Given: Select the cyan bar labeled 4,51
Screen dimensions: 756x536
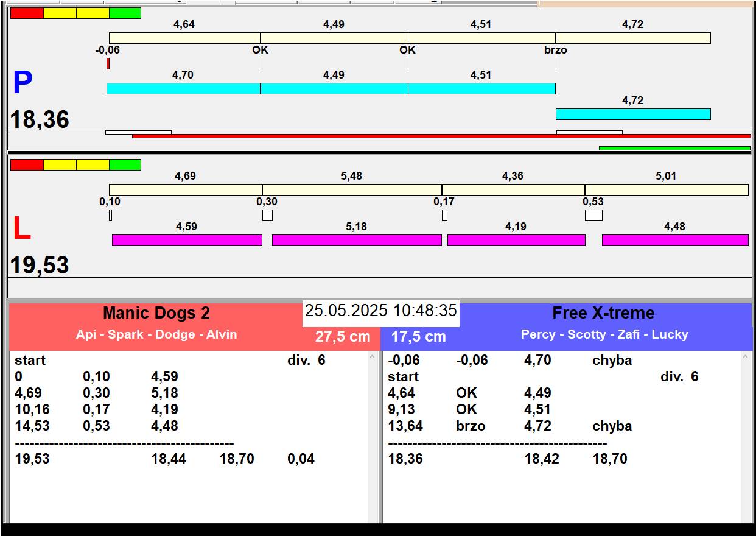Looking at the screenshot, I should [481, 88].
